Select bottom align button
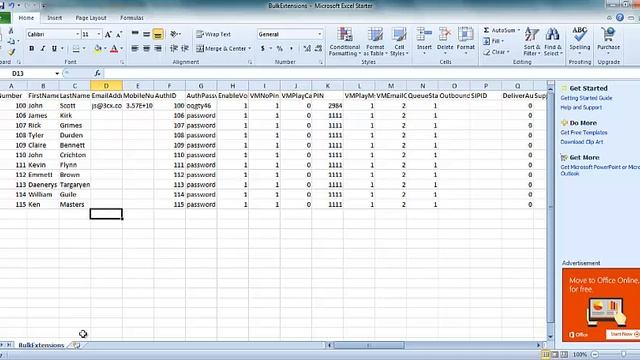 (158, 34)
